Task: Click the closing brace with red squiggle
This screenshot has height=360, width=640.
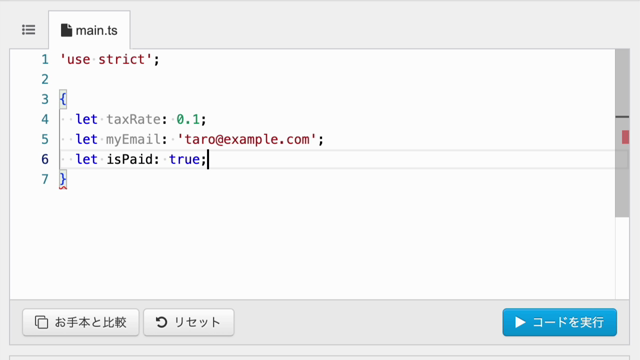Action: (63, 180)
